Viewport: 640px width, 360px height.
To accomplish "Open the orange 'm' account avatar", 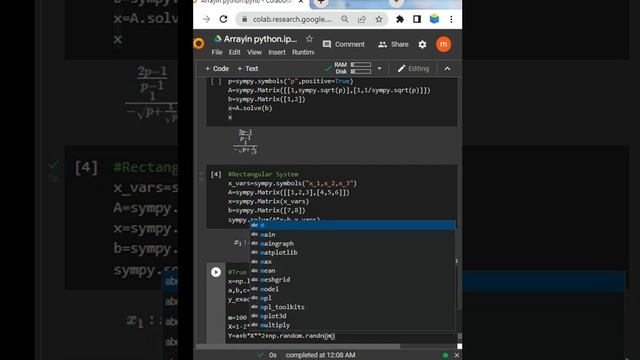I will [444, 44].
